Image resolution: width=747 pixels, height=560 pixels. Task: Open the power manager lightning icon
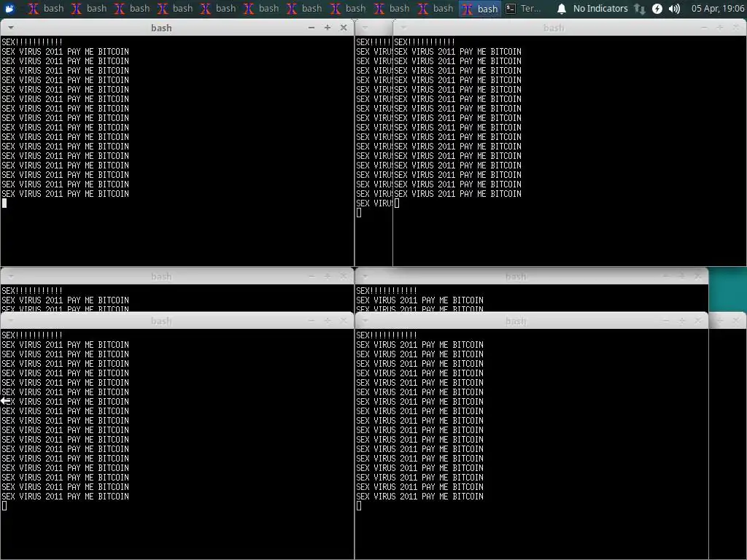(x=657, y=9)
